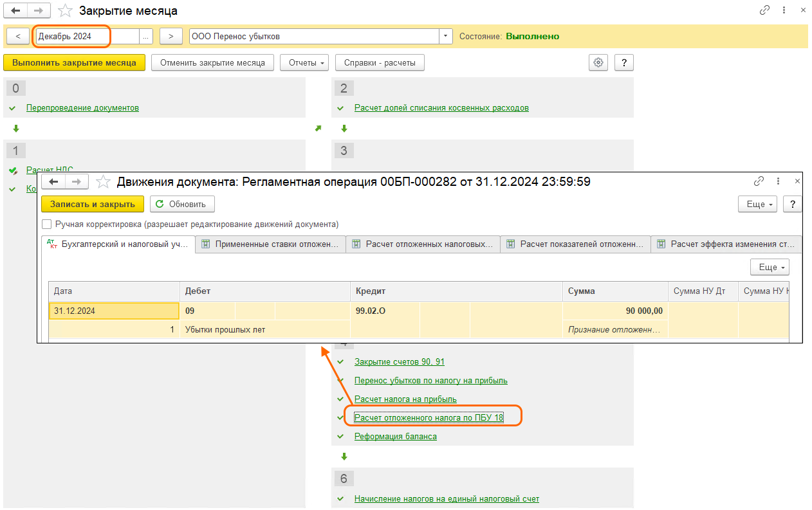The image size is (812, 510).
Task: Switch to Примененные ставки отложенного tab
Action: (270, 244)
